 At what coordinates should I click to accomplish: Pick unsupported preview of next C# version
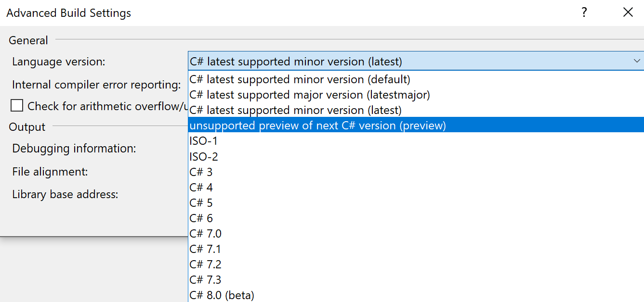tap(318, 126)
